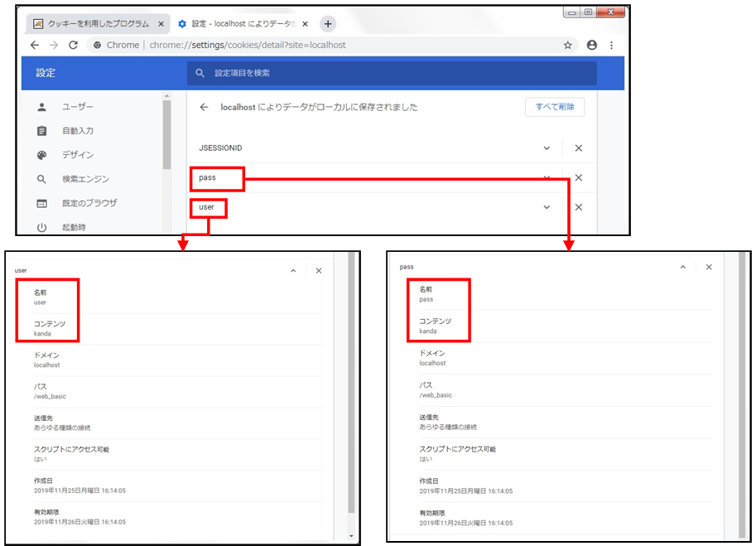Expand the user cookie row chevron
This screenshot has width=756, height=546.
[x=547, y=207]
